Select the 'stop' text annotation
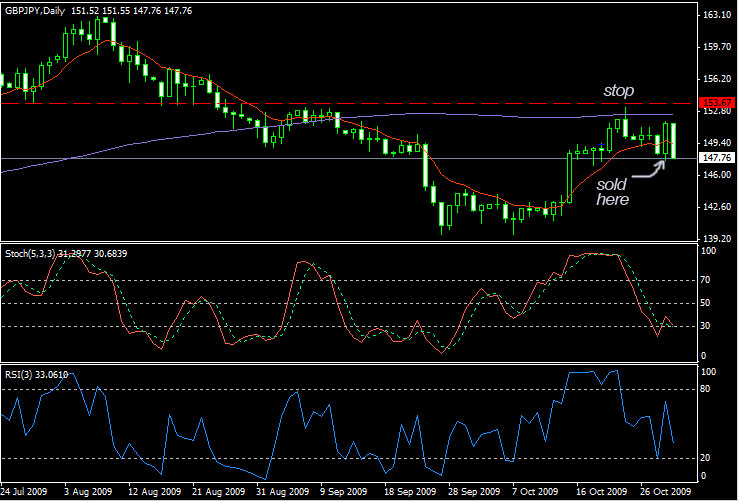Image resolution: width=739 pixels, height=501 pixels. click(617, 91)
